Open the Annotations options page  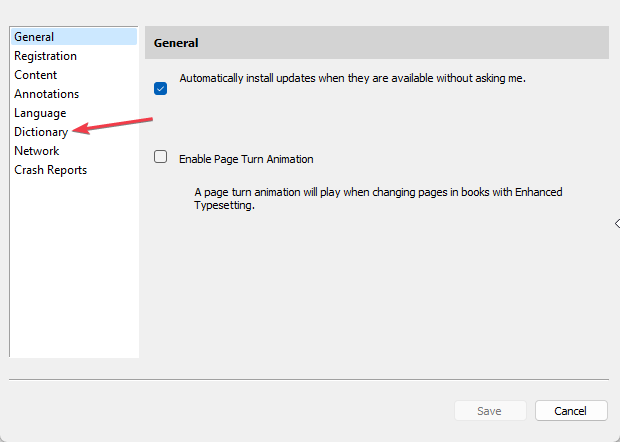point(47,94)
